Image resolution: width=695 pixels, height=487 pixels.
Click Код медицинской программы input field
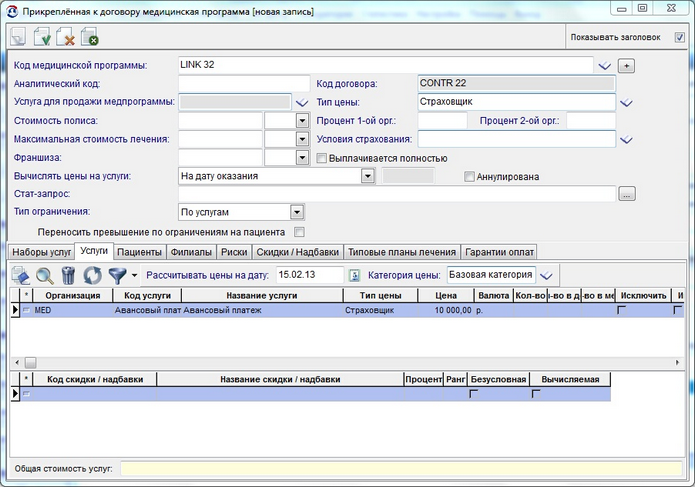coord(386,65)
